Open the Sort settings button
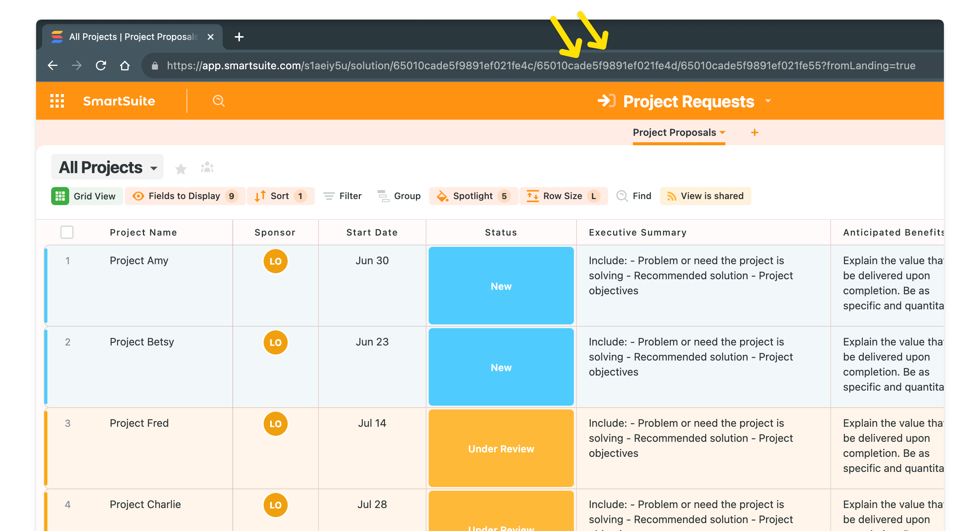The width and height of the screenshot is (980, 531). 281,196
